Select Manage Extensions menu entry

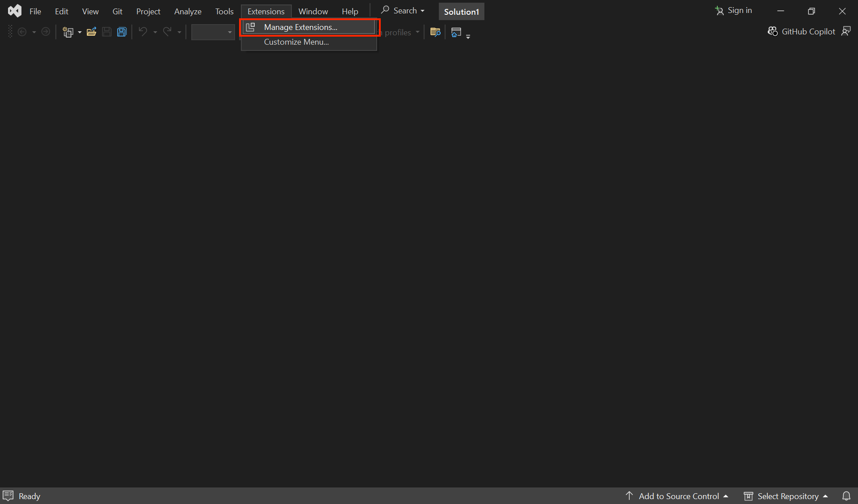[300, 27]
